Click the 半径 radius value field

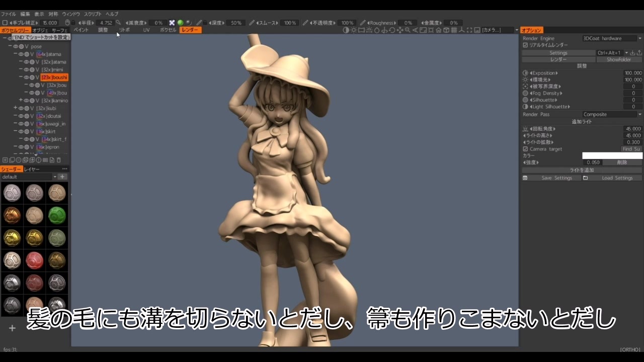point(106,23)
